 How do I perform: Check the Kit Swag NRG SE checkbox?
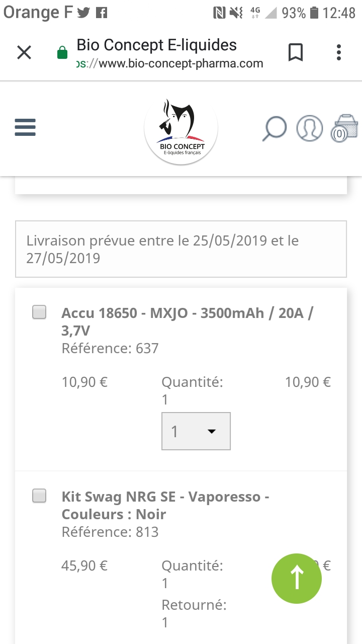pos(39,496)
